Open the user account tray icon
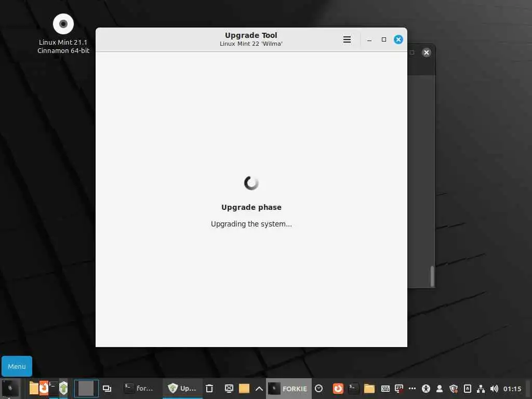Image resolution: width=532 pixels, height=399 pixels. 440,389
